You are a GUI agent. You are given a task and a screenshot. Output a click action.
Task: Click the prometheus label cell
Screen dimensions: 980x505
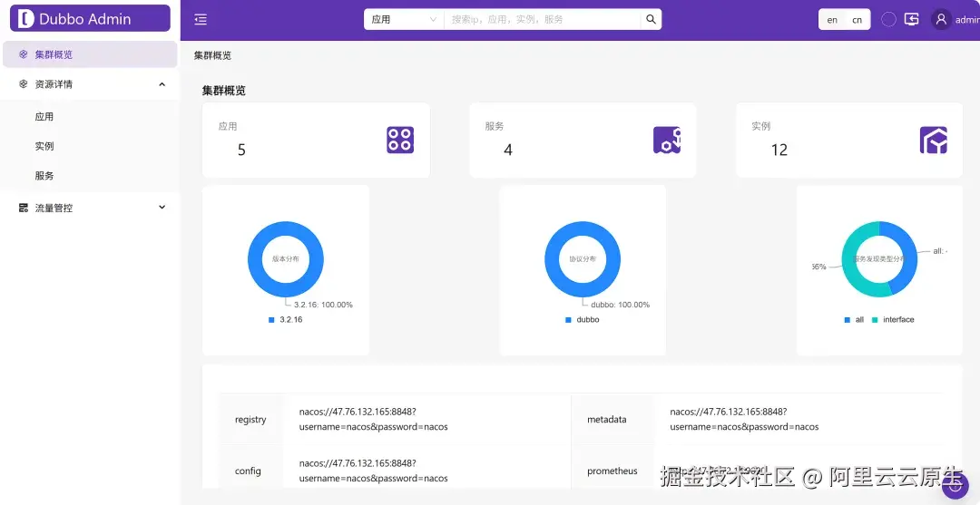pos(612,471)
